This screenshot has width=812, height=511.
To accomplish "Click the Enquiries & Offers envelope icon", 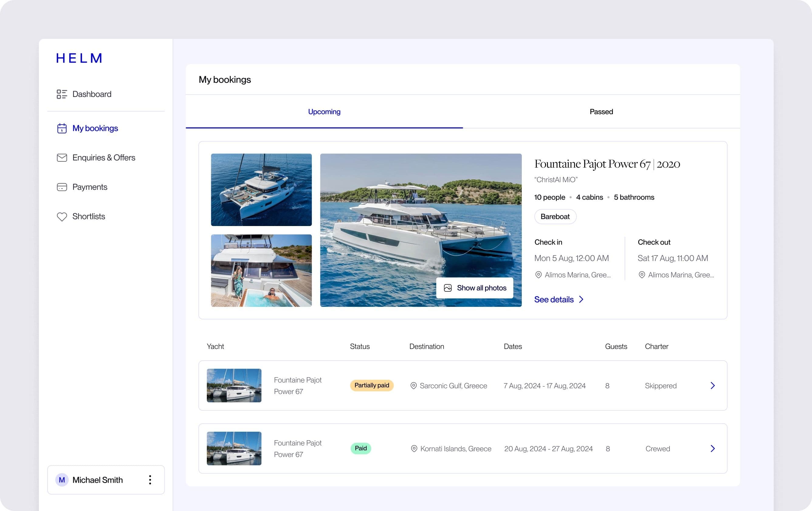I will (62, 158).
